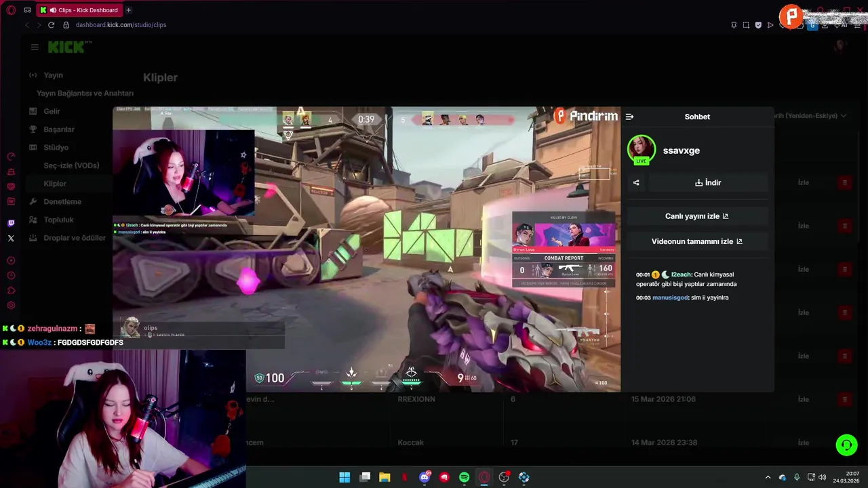The height and width of the screenshot is (488, 868).
Task: Open sort dropdown (Yeniden-Eskiye) behind dialog
Action: (810, 116)
